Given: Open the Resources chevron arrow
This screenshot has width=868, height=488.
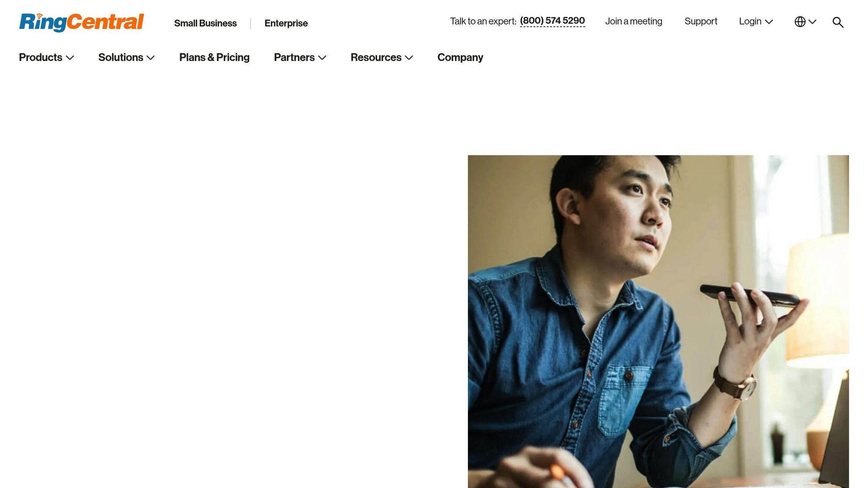Looking at the screenshot, I should (x=409, y=58).
